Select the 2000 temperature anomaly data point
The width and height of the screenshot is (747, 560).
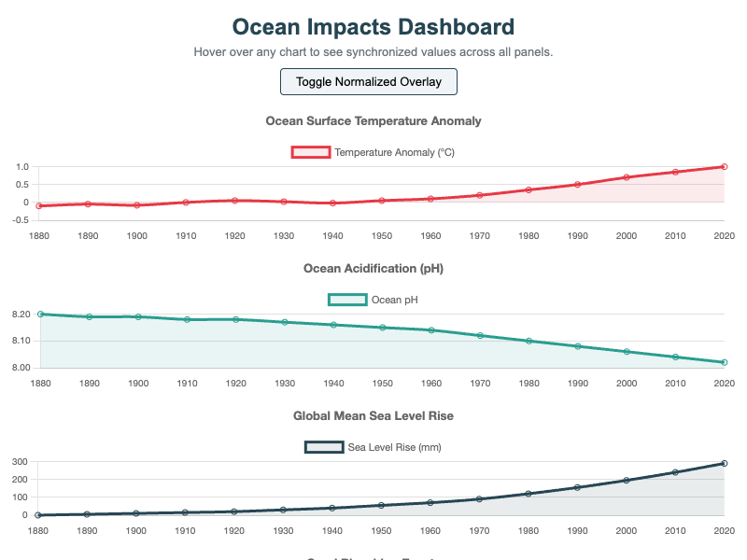627,177
